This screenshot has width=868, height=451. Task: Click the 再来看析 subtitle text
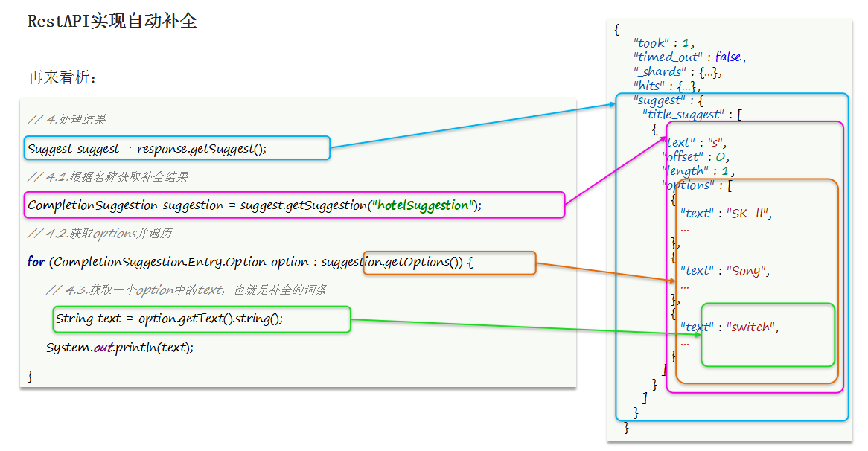[x=63, y=77]
